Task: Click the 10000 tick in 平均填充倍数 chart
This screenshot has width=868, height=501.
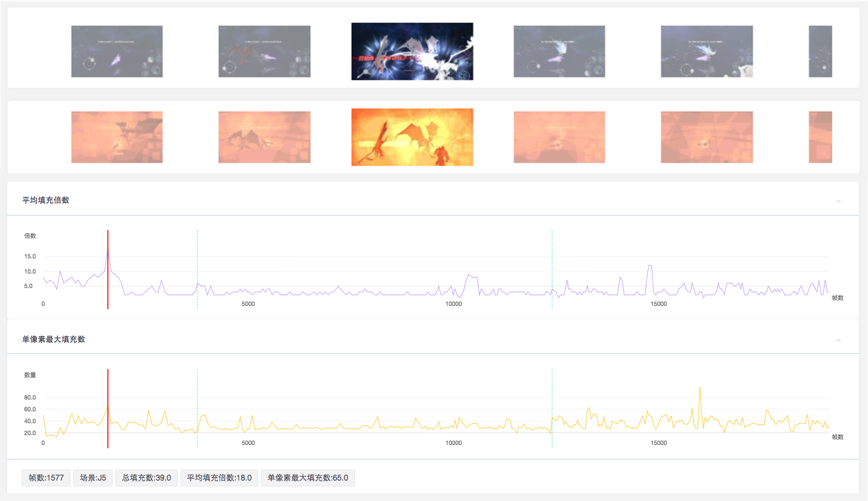Action: point(454,304)
